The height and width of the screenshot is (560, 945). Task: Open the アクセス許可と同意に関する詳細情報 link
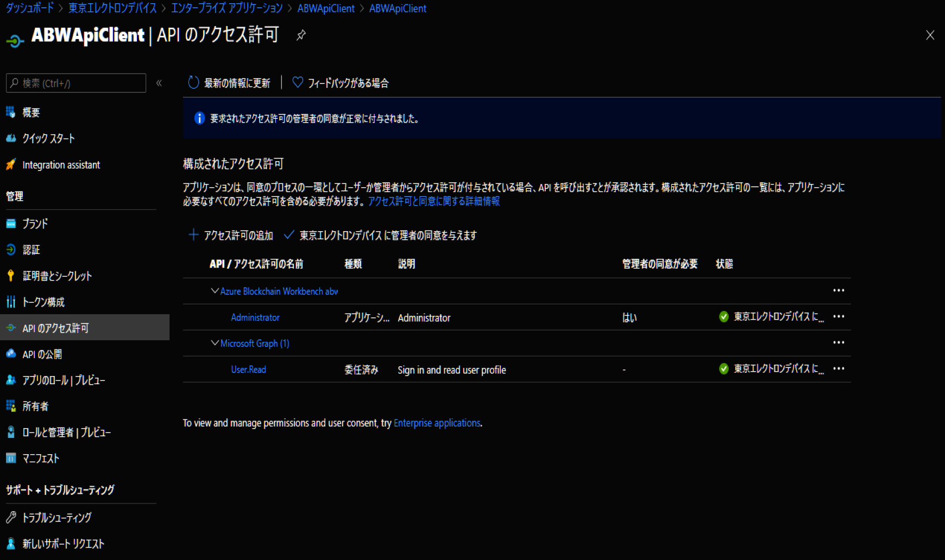tap(434, 201)
